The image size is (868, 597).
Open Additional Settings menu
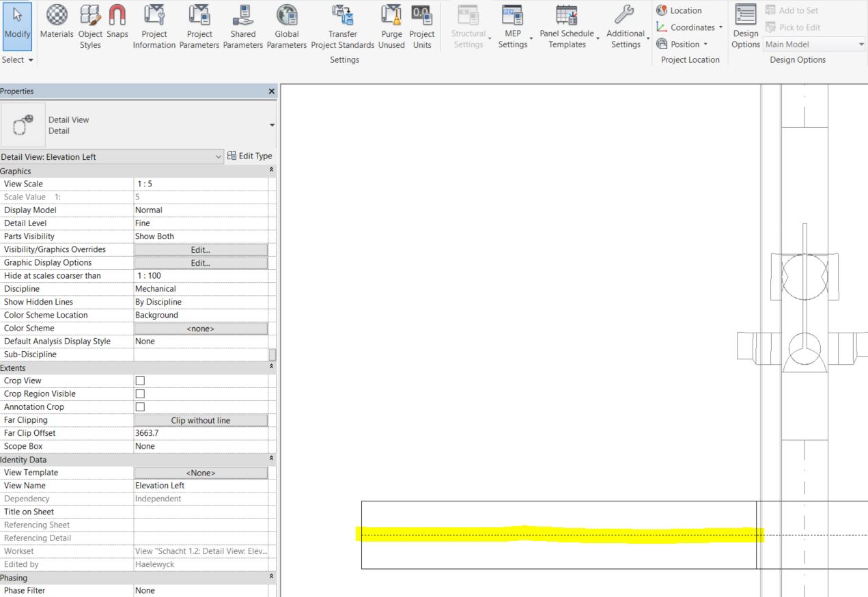point(627,26)
